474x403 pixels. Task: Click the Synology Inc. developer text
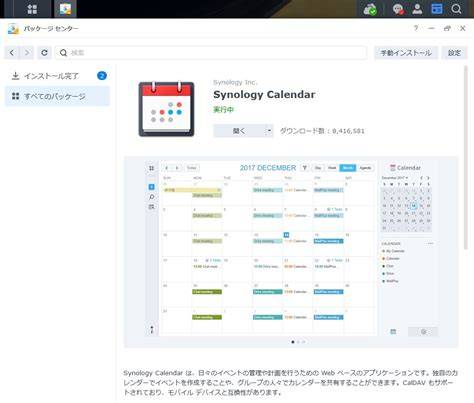click(235, 82)
